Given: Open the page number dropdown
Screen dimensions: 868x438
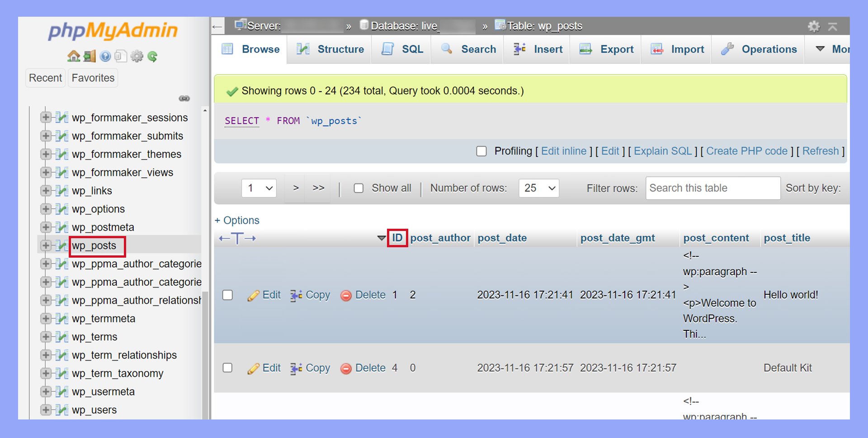Looking at the screenshot, I should point(259,188).
